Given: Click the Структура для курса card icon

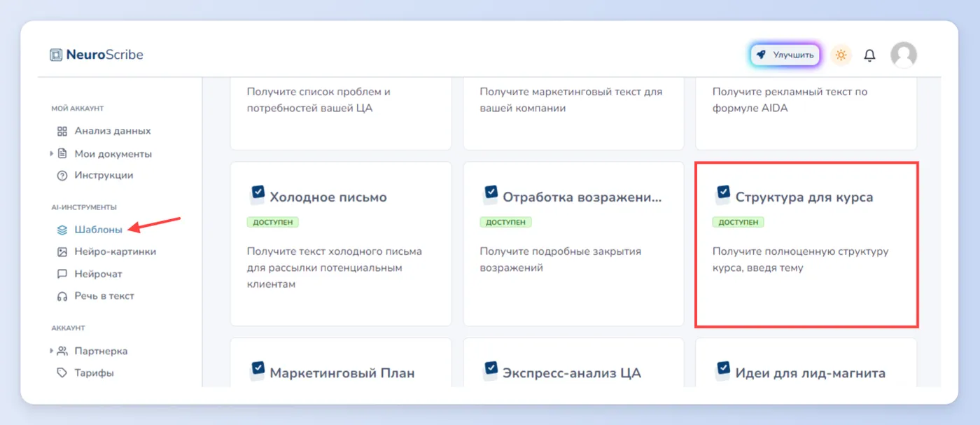Looking at the screenshot, I should coord(722,193).
